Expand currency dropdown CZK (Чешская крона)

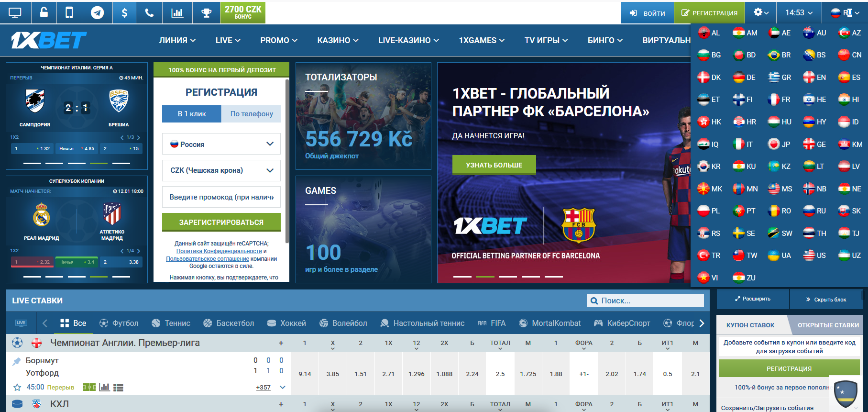click(221, 170)
